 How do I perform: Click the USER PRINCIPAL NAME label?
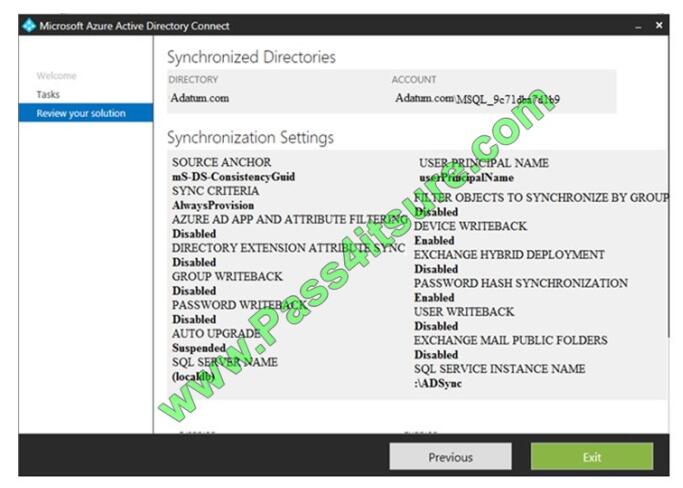pos(484,163)
